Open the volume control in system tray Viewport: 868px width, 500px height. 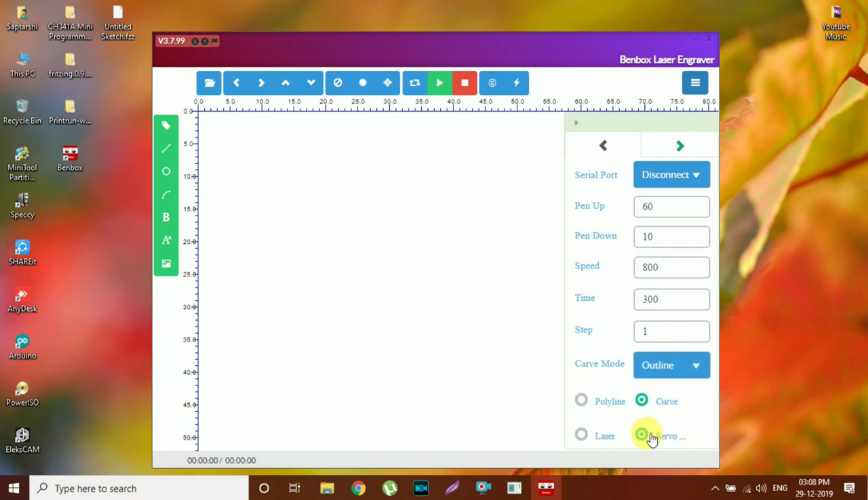tap(761, 488)
